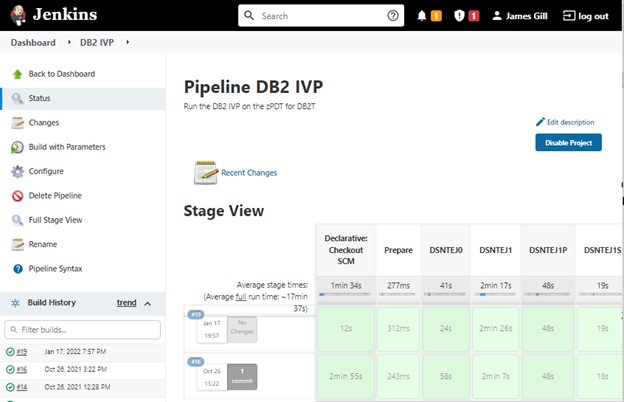Click the Edit description link

point(570,122)
